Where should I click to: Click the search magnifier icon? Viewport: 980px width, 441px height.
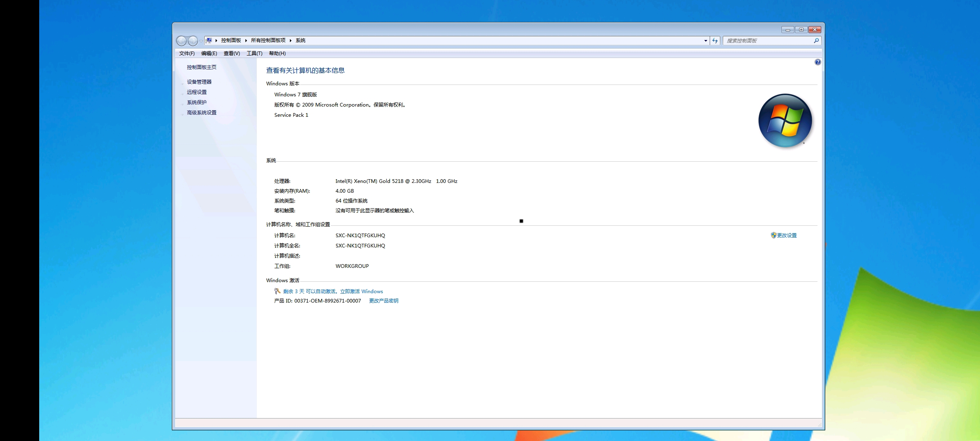pos(816,41)
